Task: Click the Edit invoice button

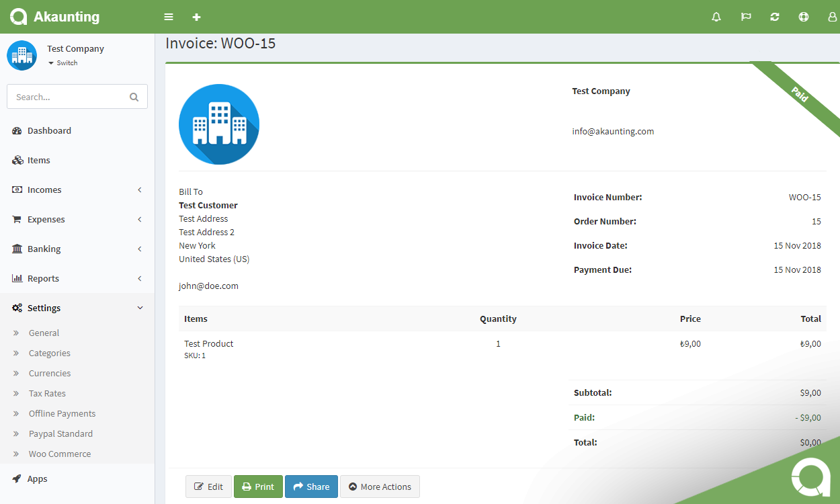Action: [x=208, y=487]
